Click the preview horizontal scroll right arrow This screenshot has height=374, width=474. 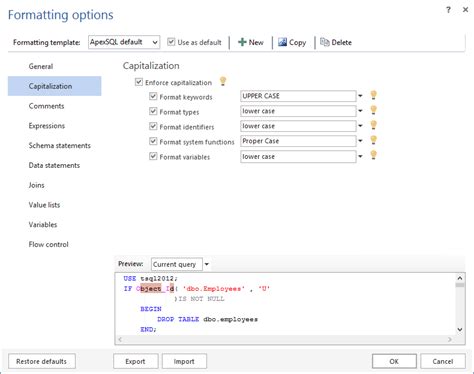(x=450, y=339)
